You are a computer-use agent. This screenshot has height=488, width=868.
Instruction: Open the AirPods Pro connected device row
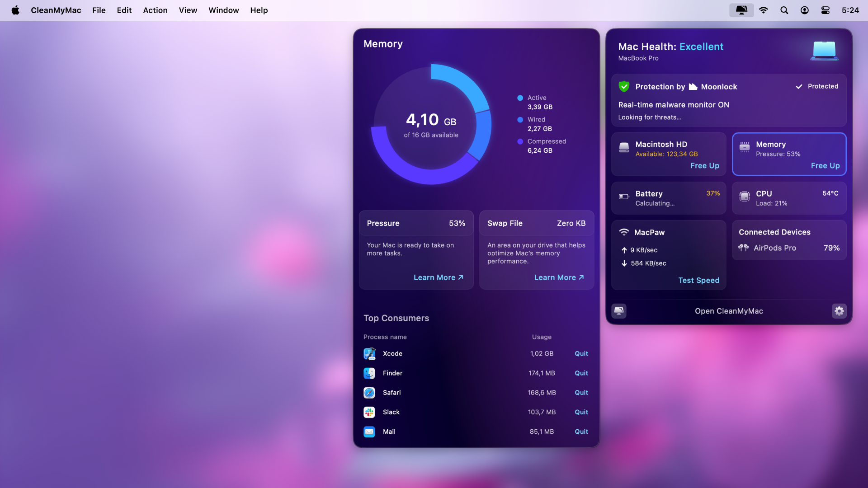789,248
